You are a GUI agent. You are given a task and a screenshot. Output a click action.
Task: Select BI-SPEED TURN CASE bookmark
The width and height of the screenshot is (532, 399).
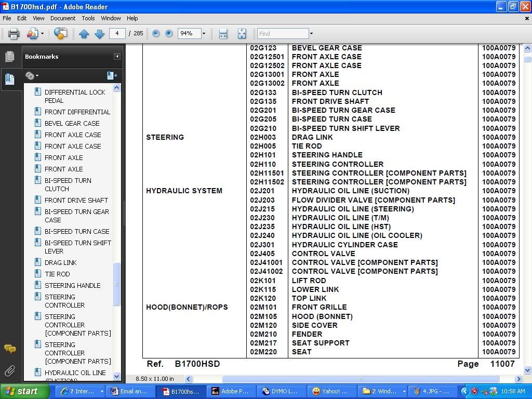coord(77,231)
